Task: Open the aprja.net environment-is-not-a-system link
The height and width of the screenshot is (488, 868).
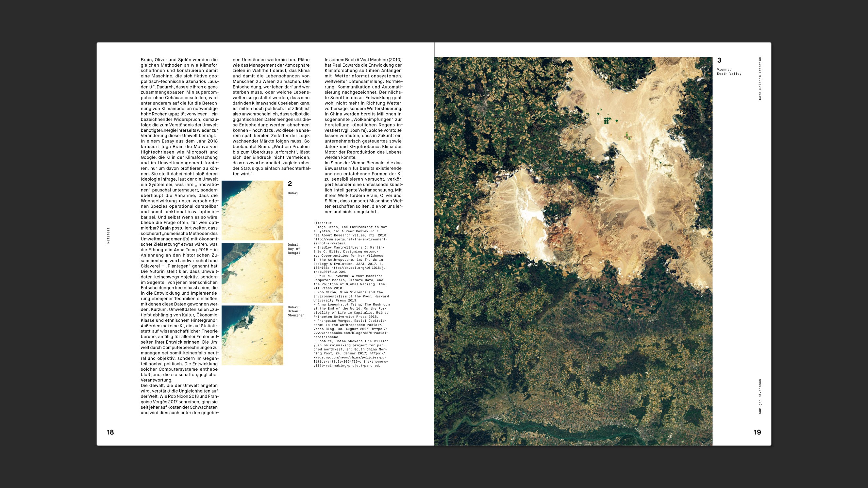Action: click(x=349, y=240)
